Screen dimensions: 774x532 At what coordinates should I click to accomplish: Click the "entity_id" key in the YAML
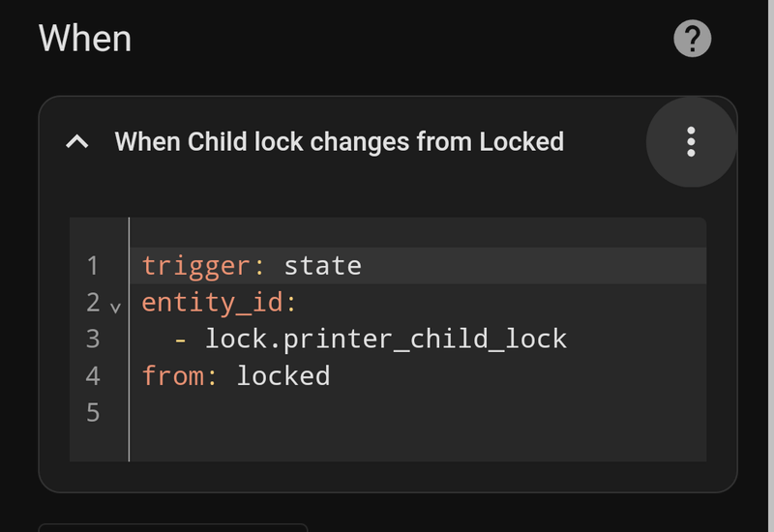(x=213, y=302)
